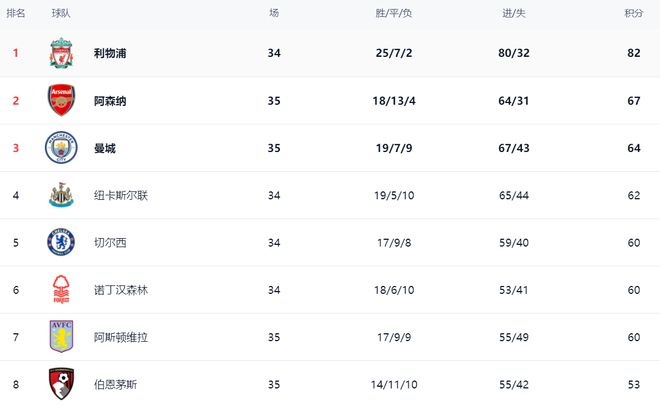Open the 利物浦 team link
Viewport: 660px width, 407px height.
(110, 54)
